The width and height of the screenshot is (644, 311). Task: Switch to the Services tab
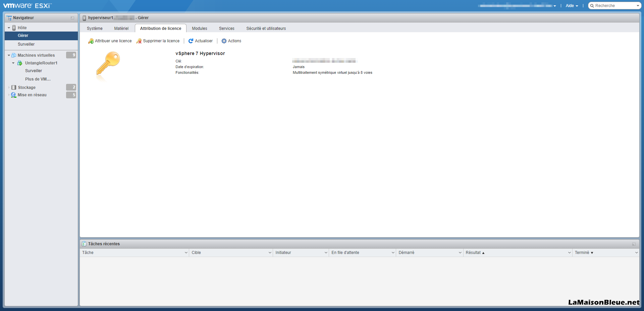point(227,29)
